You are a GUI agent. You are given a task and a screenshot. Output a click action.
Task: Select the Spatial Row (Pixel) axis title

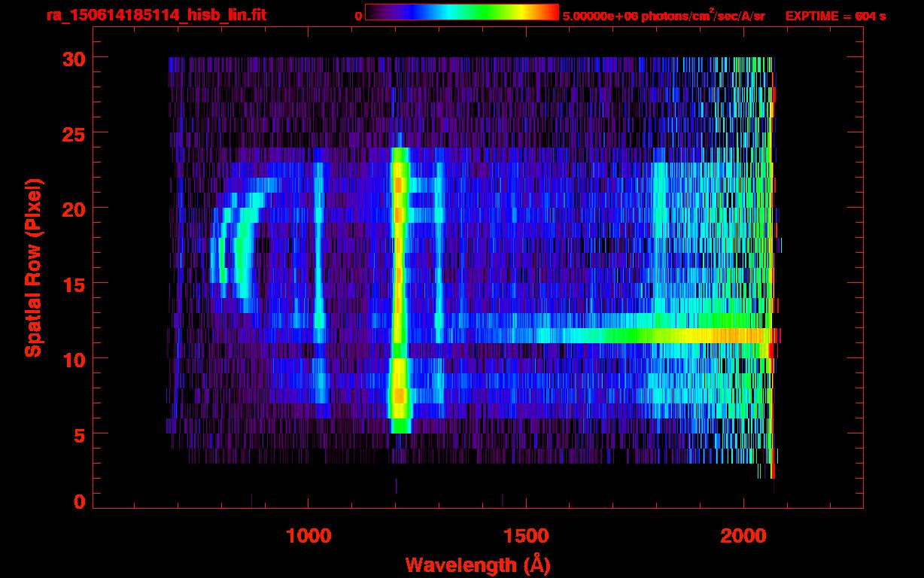click(33, 267)
